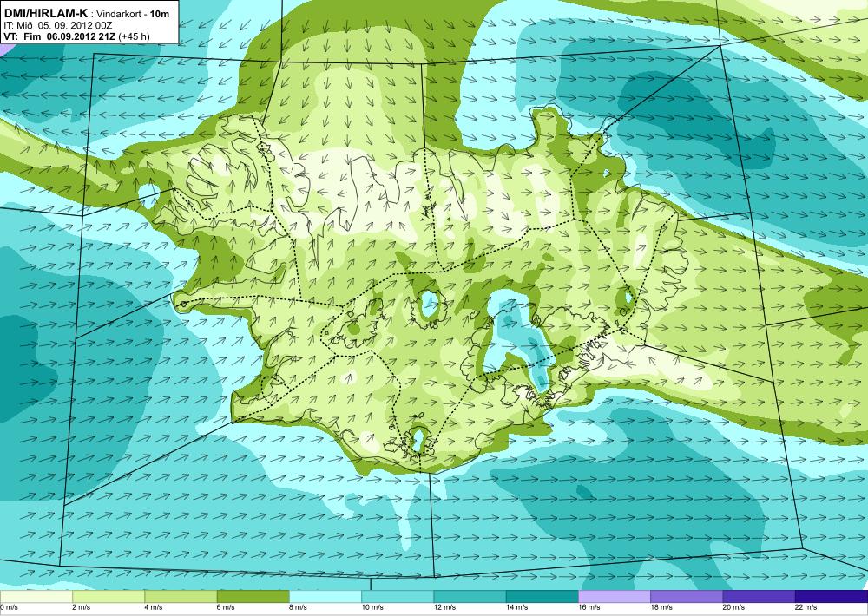The height and width of the screenshot is (616, 868).
Task: Click the '18 m/s' legend label
Action: click(661, 607)
